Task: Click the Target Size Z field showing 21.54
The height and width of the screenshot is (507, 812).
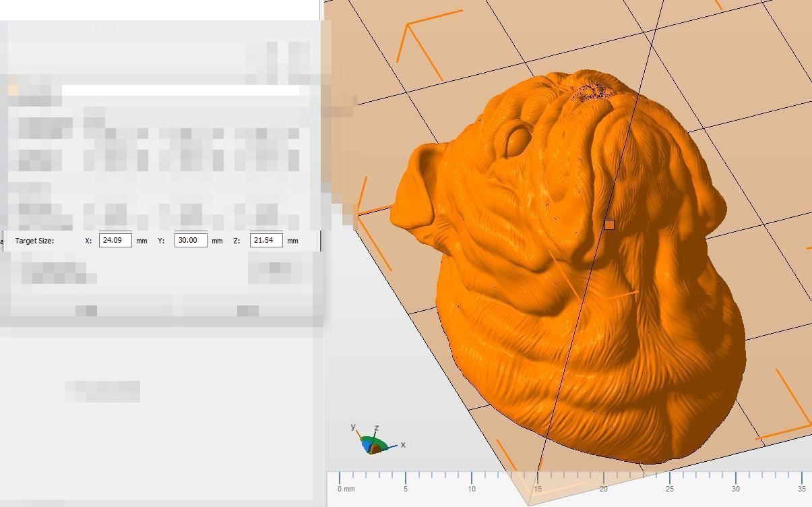Action: (266, 240)
